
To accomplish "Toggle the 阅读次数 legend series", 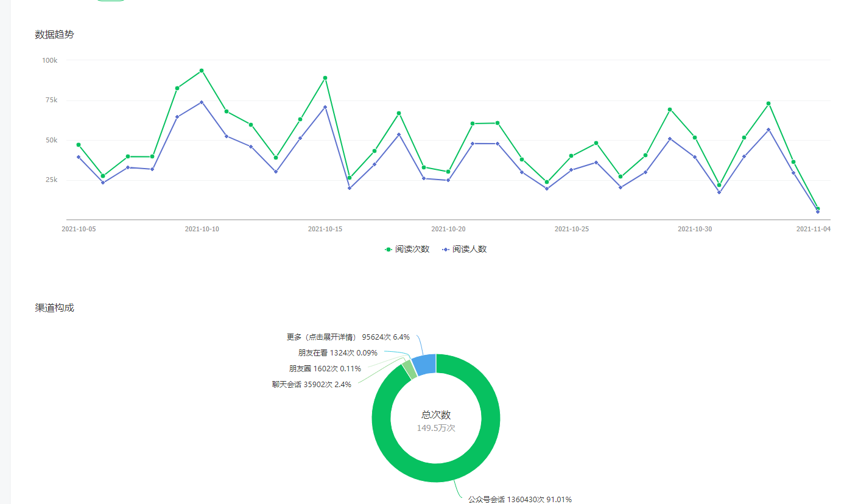I will [407, 249].
